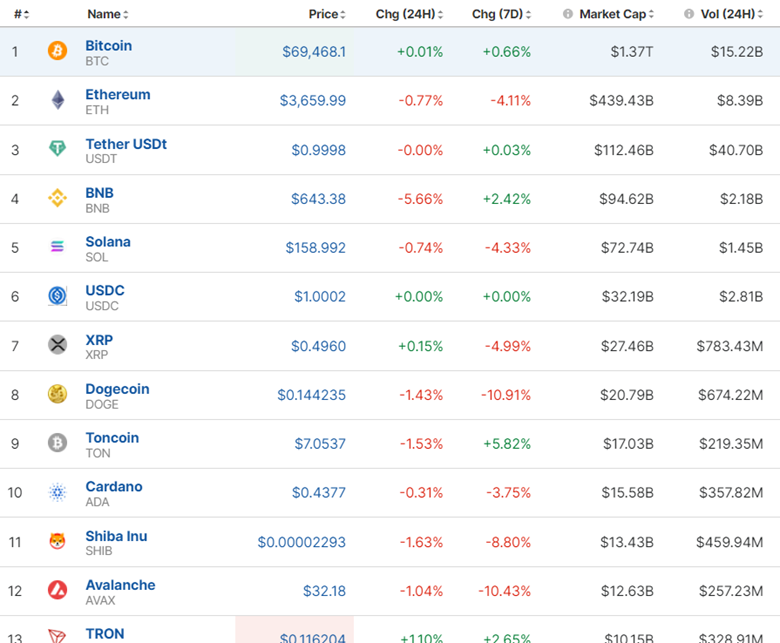Click Bitcoin price $69,468.1
Image resolution: width=780 pixels, height=643 pixels.
[314, 52]
